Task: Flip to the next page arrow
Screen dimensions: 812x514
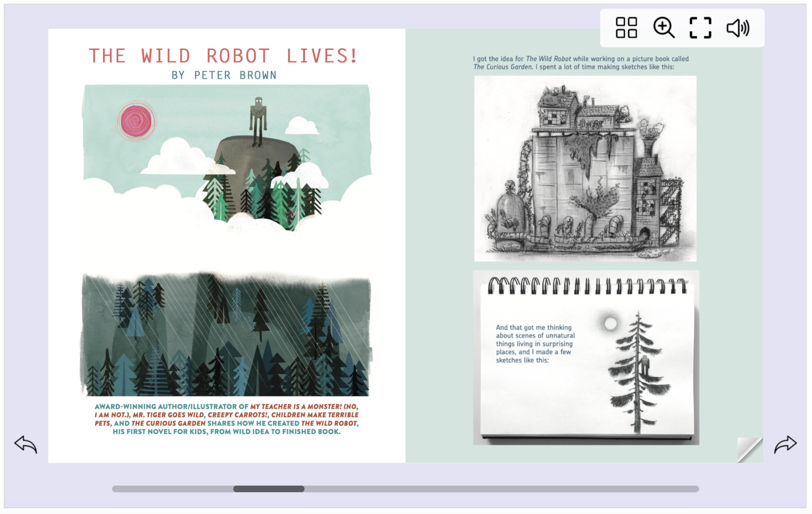Action: point(785,444)
